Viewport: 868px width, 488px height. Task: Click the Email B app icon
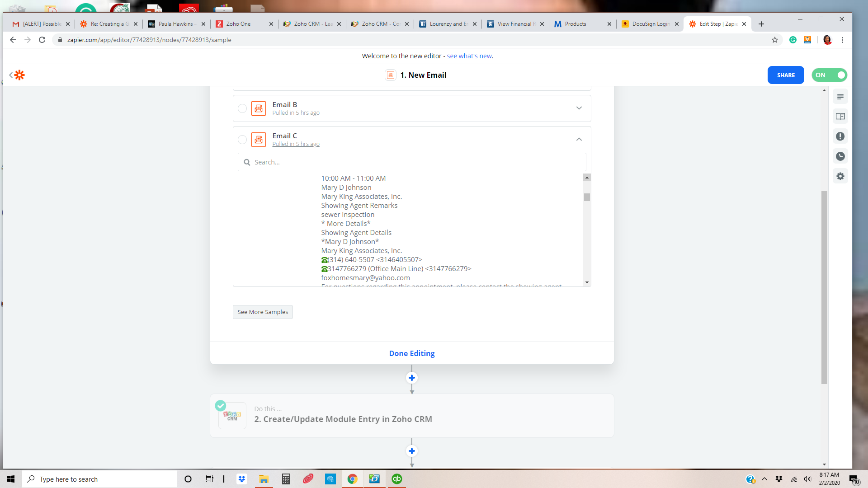[259, 108]
